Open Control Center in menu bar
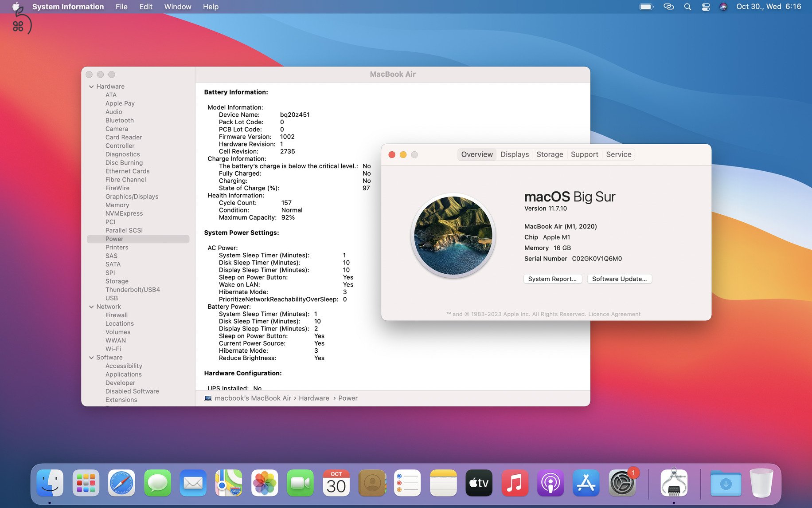The width and height of the screenshot is (812, 508). tap(706, 7)
